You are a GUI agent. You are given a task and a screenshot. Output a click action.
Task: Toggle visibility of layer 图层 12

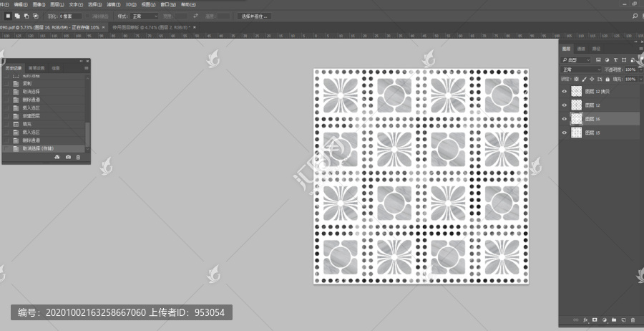(565, 105)
